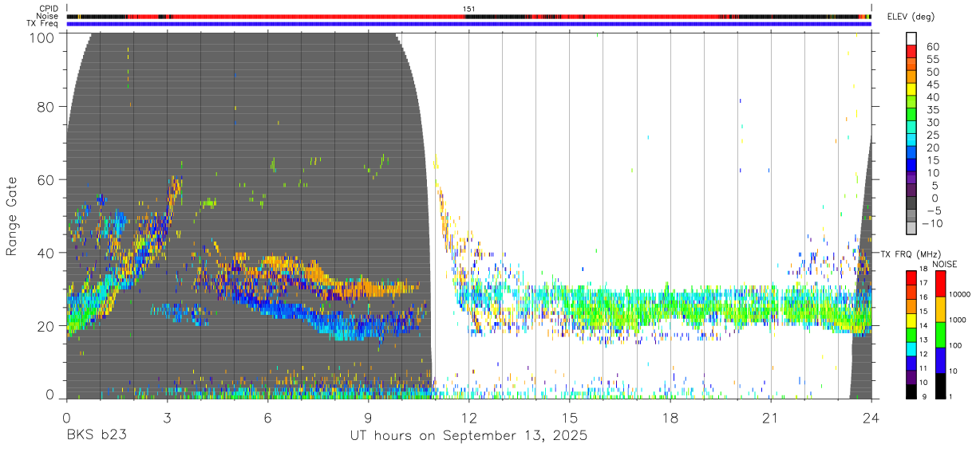Pick the red swatch between 55 and 60 degrees
This screenshot has width=980, height=452.
pyautogui.click(x=911, y=52)
